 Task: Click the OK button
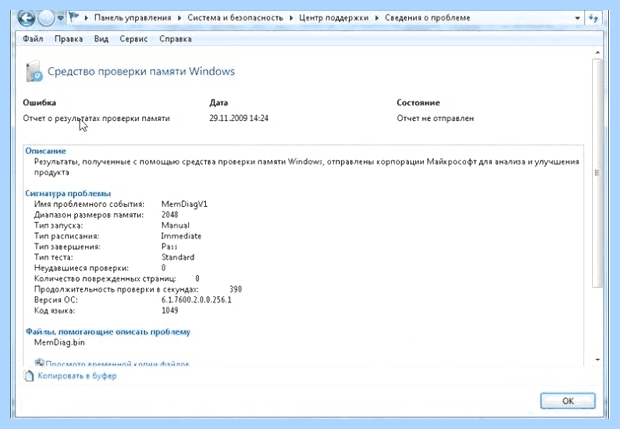[568, 401]
